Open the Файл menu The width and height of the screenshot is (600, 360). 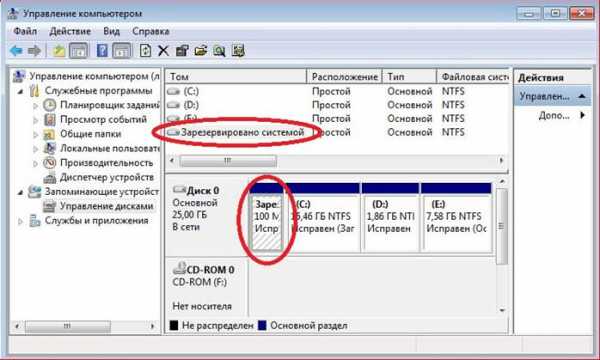coord(25,31)
